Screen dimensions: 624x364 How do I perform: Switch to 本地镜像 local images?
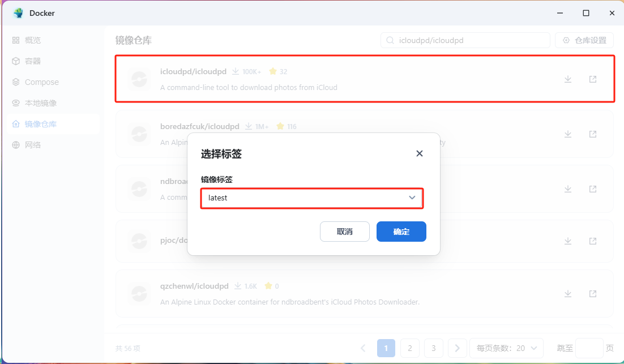(35, 103)
